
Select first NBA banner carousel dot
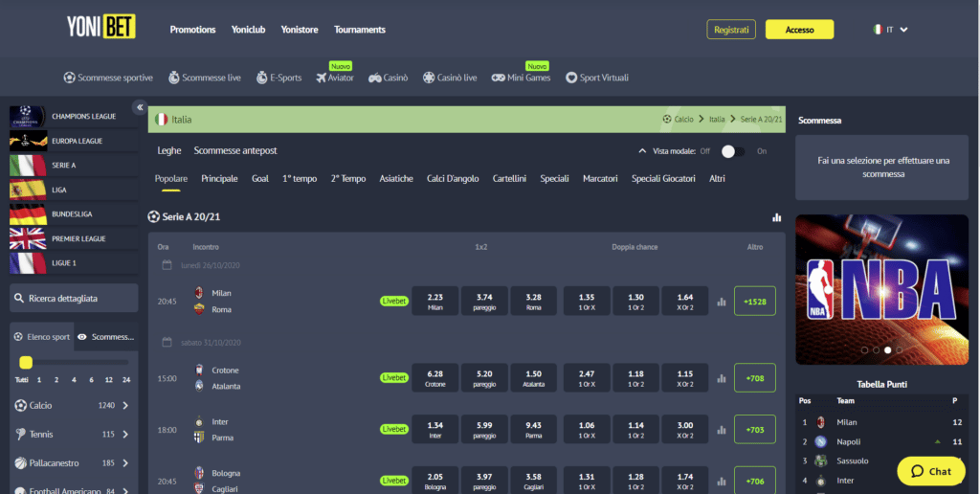[864, 350]
